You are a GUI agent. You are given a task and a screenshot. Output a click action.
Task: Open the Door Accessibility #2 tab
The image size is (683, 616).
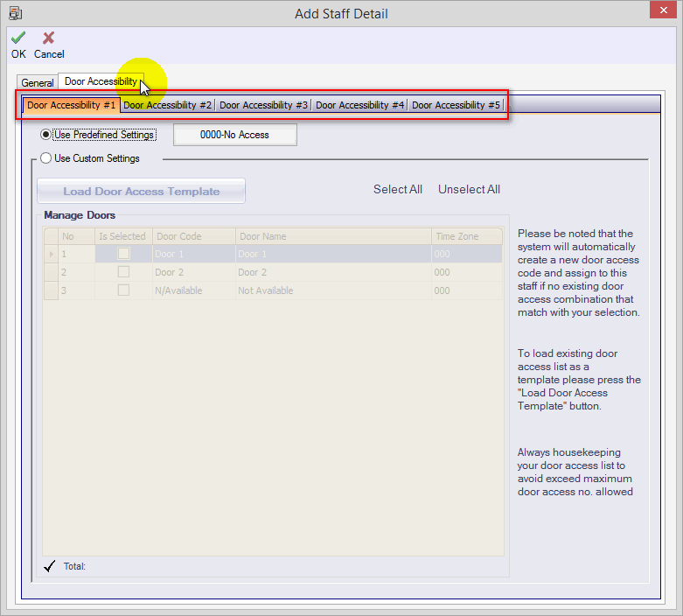[x=168, y=105]
